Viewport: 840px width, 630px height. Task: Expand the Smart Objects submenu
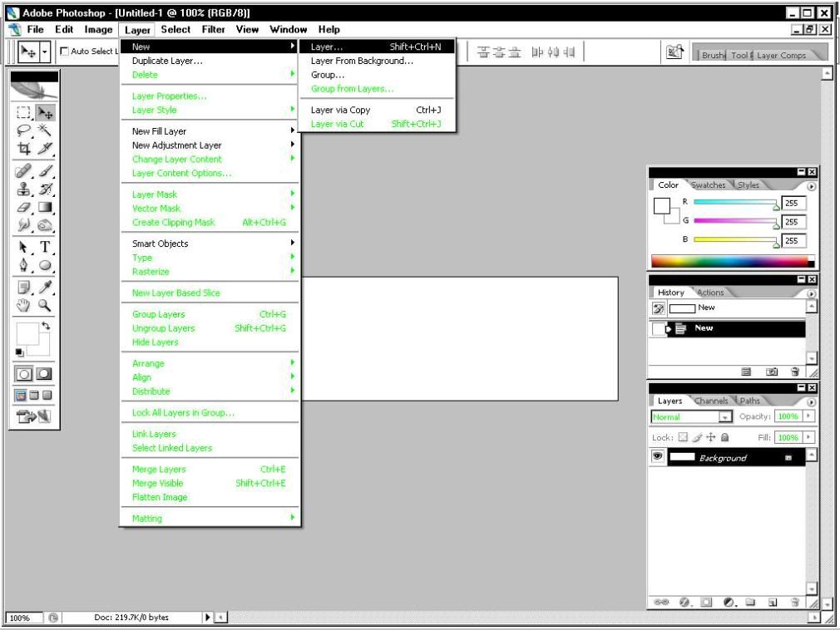[210, 244]
